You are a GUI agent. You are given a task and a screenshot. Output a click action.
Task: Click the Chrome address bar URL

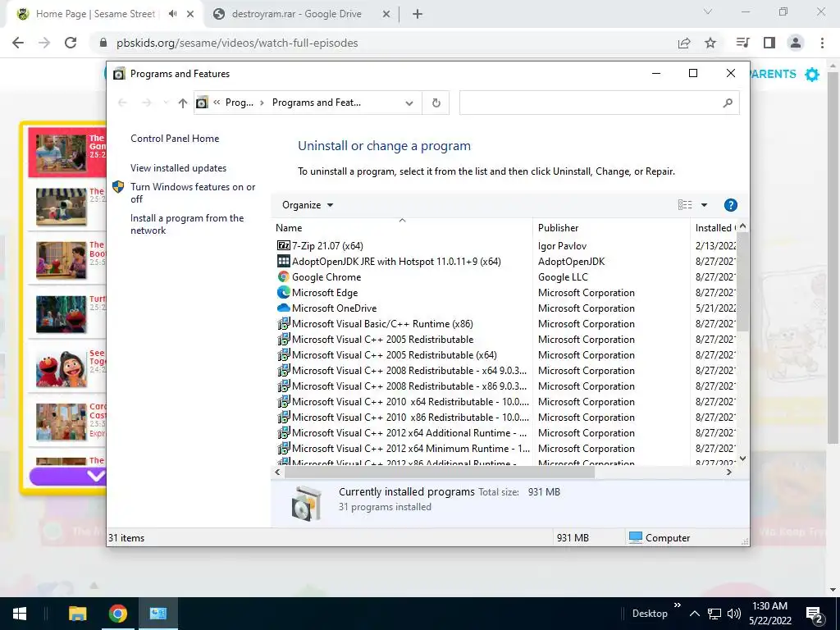click(x=237, y=43)
